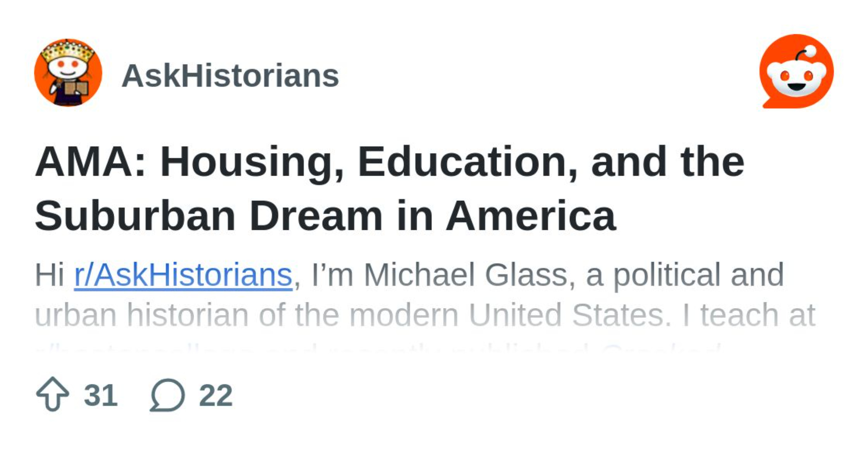This screenshot has width=868, height=452.
Task: Open comments via the speech bubble icon
Action: click(x=167, y=395)
